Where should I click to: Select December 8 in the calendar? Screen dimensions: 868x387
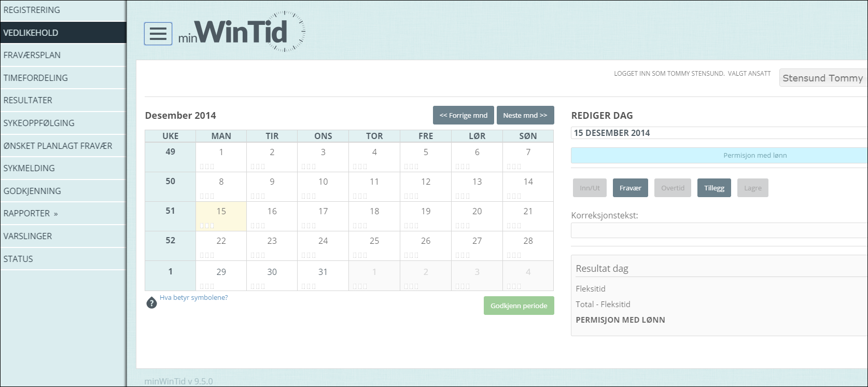pos(221,187)
